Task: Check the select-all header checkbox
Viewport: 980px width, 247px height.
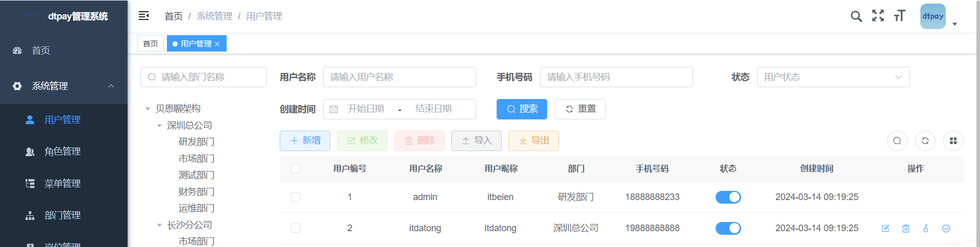Action: pyautogui.click(x=296, y=169)
